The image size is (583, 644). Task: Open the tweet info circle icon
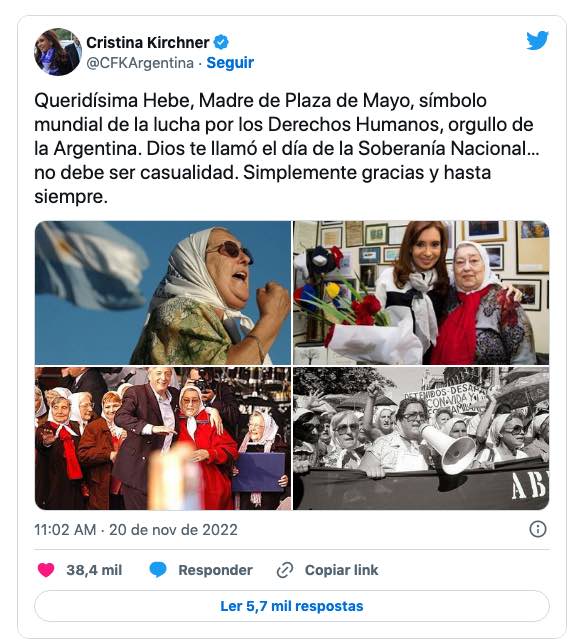tap(538, 529)
